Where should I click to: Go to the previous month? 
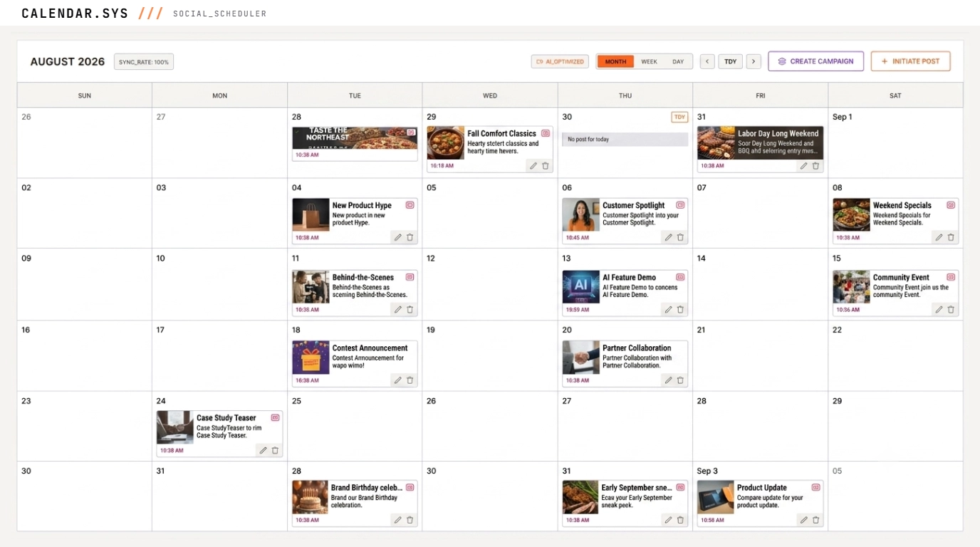[707, 61]
